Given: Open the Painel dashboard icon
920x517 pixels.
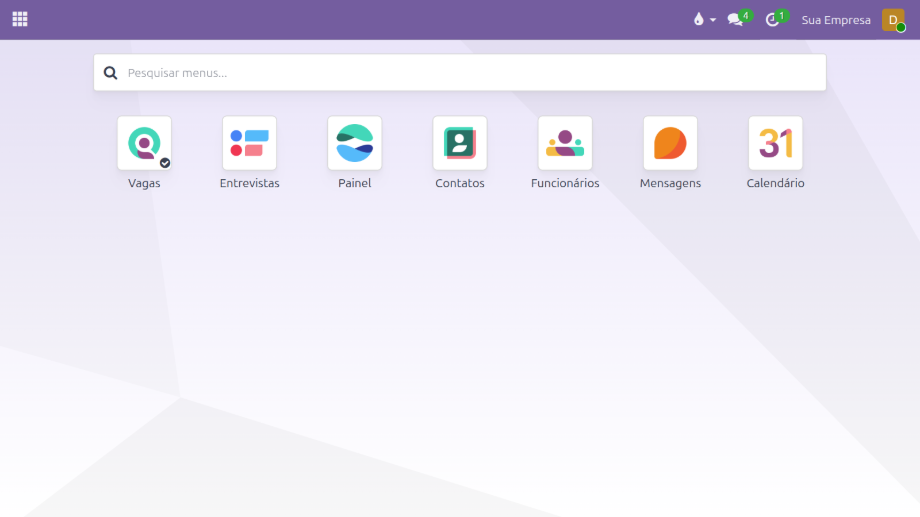Looking at the screenshot, I should [354, 143].
